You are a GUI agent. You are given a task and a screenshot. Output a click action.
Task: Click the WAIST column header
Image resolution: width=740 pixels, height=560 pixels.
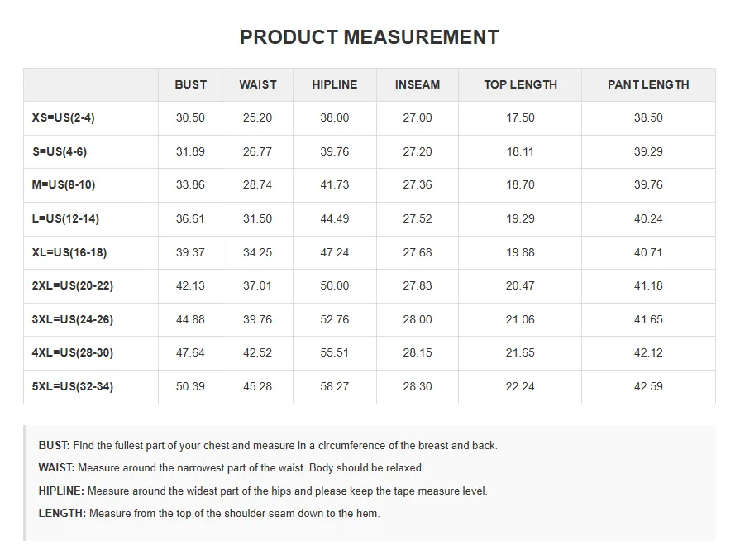point(258,84)
